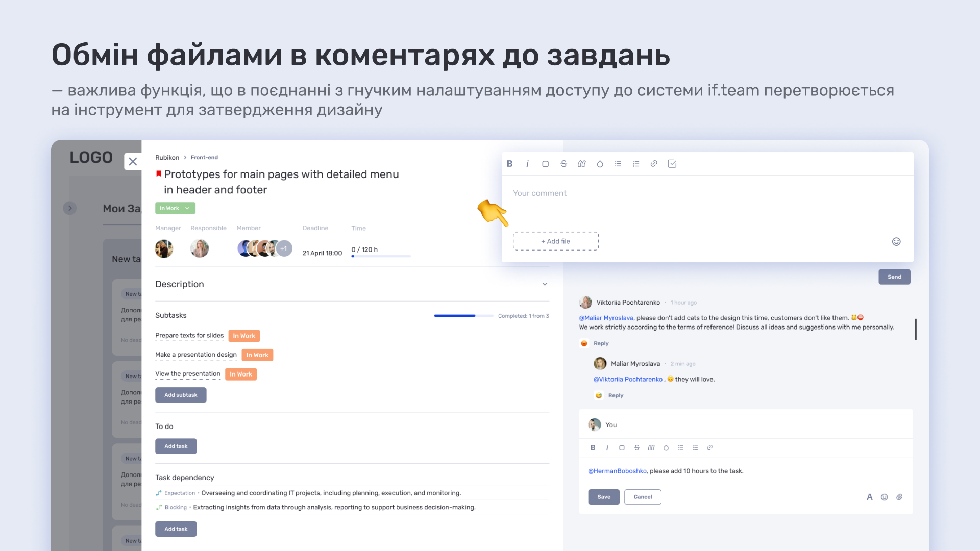The height and width of the screenshot is (551, 980).
Task: Click reaction emoji under Viktoriia's comment
Action: pyautogui.click(x=584, y=343)
